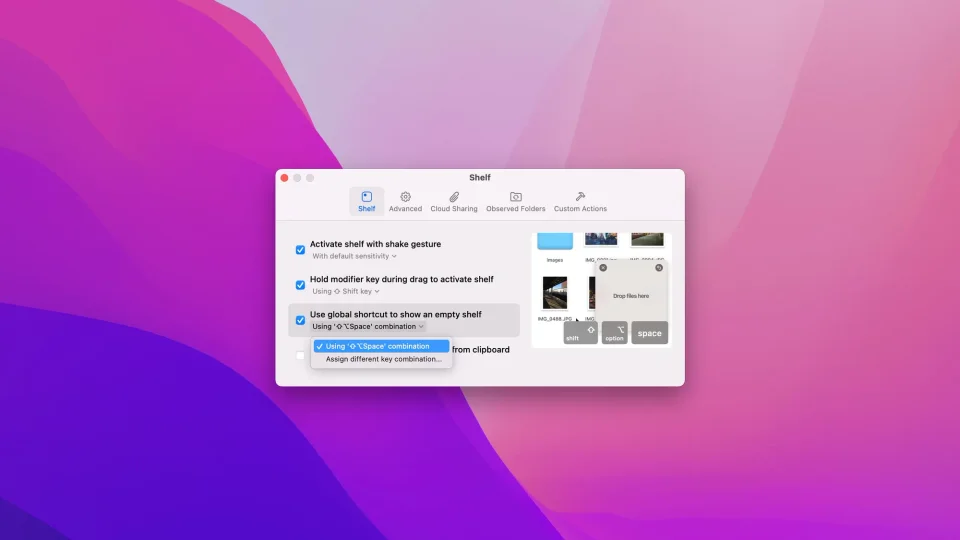Toggle the shake gesture activation checkbox
The image size is (960, 540).
tap(300, 250)
